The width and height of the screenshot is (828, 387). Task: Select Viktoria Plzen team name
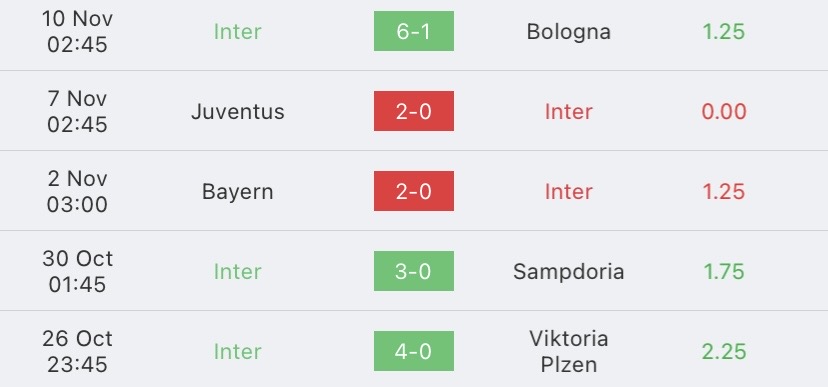coord(568,351)
